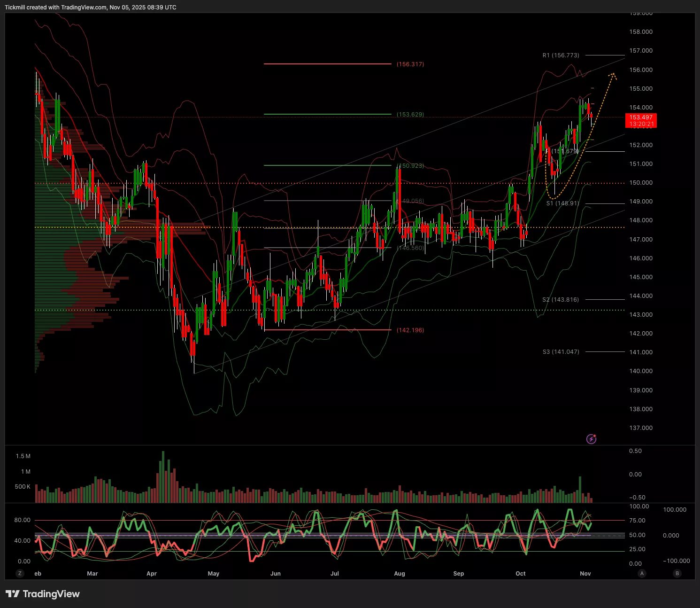Click the 150.000 value on price axis
This screenshot has width=700, height=608.
point(641,183)
